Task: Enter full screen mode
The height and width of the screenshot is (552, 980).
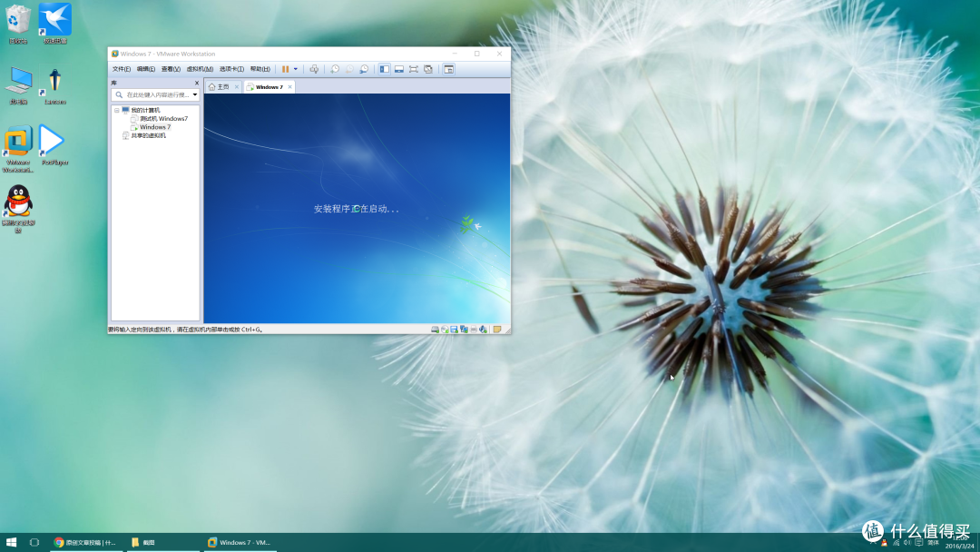Action: point(414,69)
